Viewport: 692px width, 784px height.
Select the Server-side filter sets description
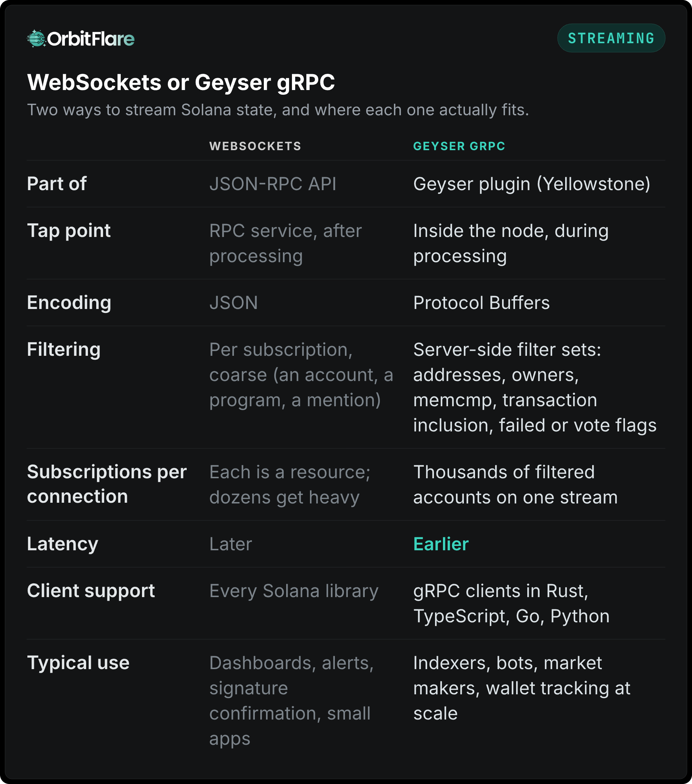pyautogui.click(x=534, y=387)
